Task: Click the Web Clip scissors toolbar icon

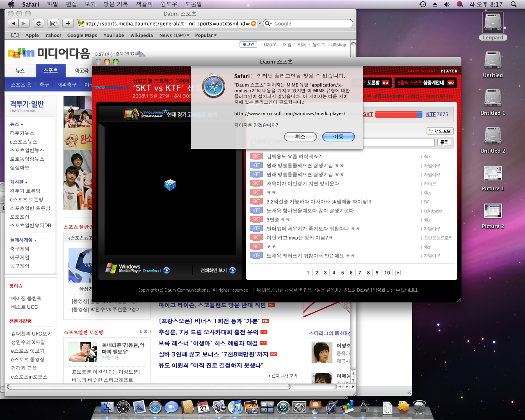Action: (53, 23)
